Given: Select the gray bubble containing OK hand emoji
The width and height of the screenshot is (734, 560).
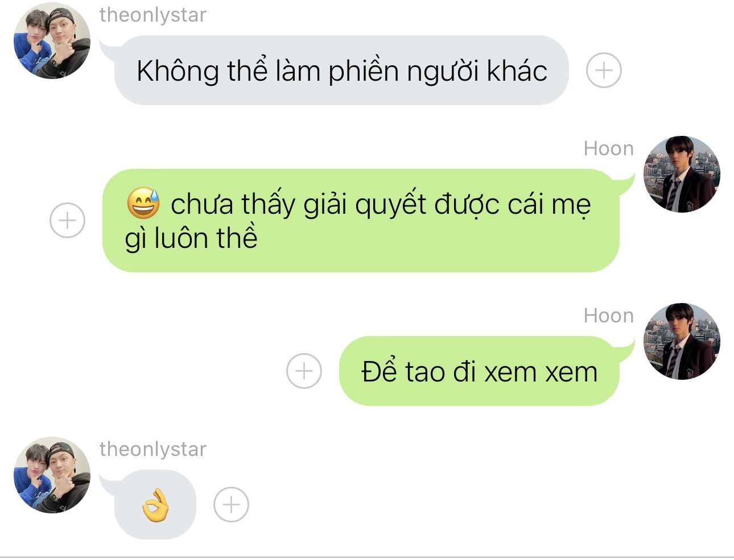Looking at the screenshot, I should (x=155, y=505).
